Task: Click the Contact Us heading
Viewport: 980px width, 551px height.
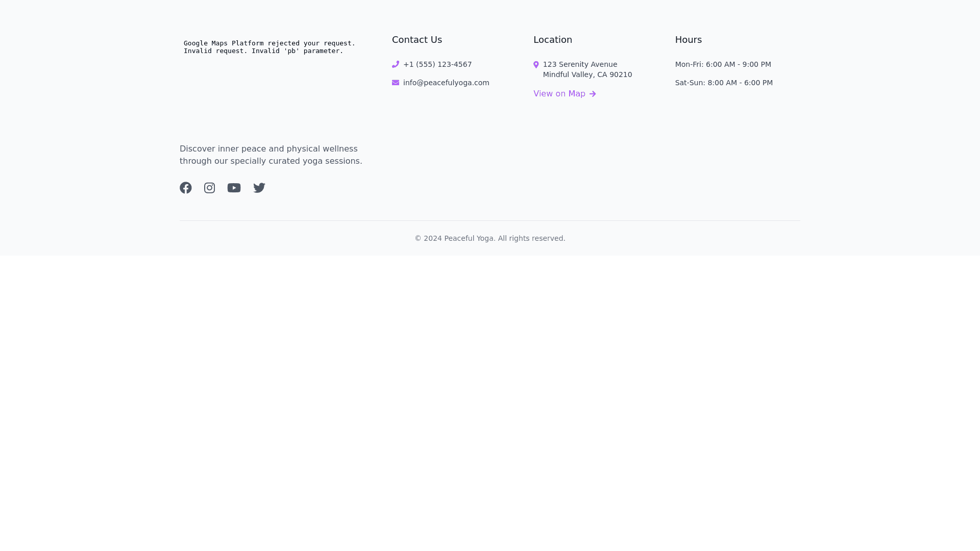Action: click(x=417, y=40)
